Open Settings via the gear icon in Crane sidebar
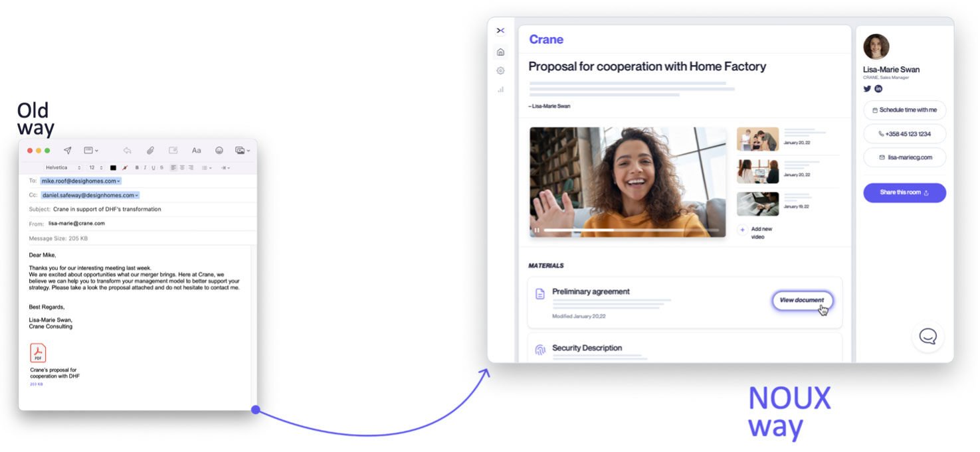The height and width of the screenshot is (452, 980). pyautogui.click(x=500, y=70)
